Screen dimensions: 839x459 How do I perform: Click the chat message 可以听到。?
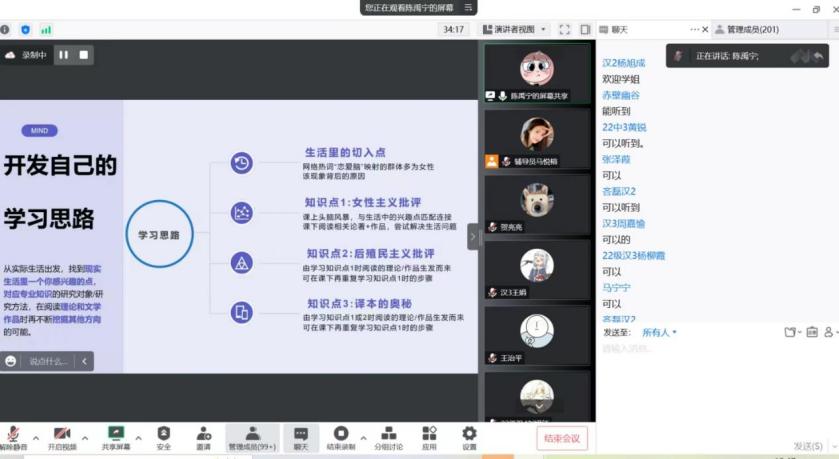click(623, 143)
